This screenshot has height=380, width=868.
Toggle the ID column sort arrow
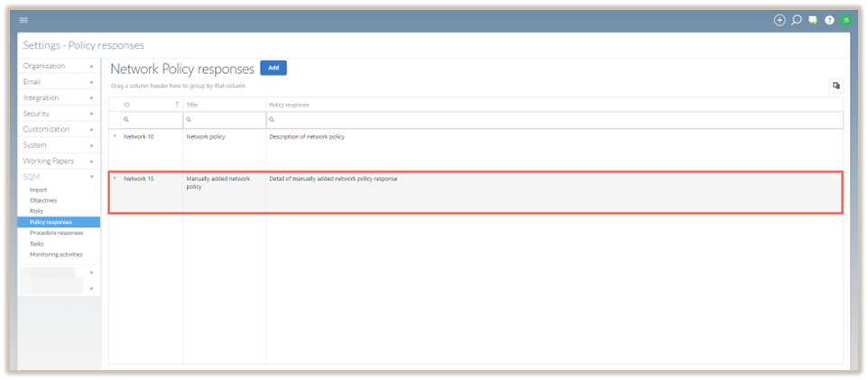coord(177,105)
